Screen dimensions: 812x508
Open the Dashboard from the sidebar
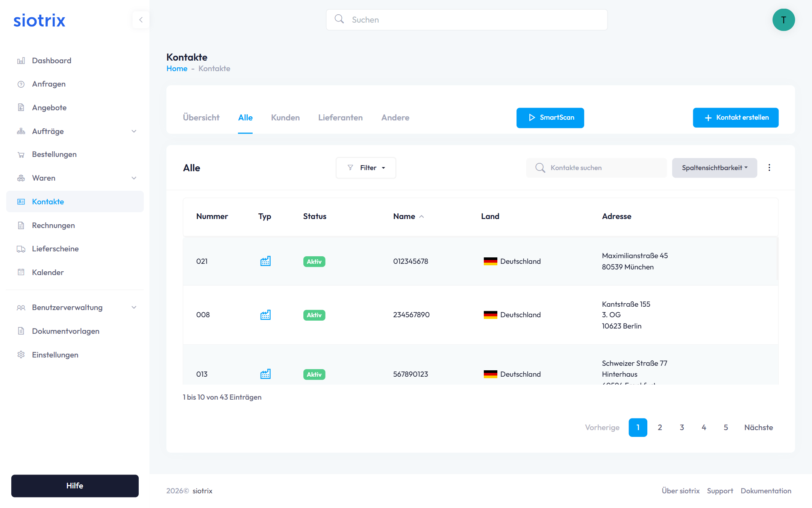(52, 60)
